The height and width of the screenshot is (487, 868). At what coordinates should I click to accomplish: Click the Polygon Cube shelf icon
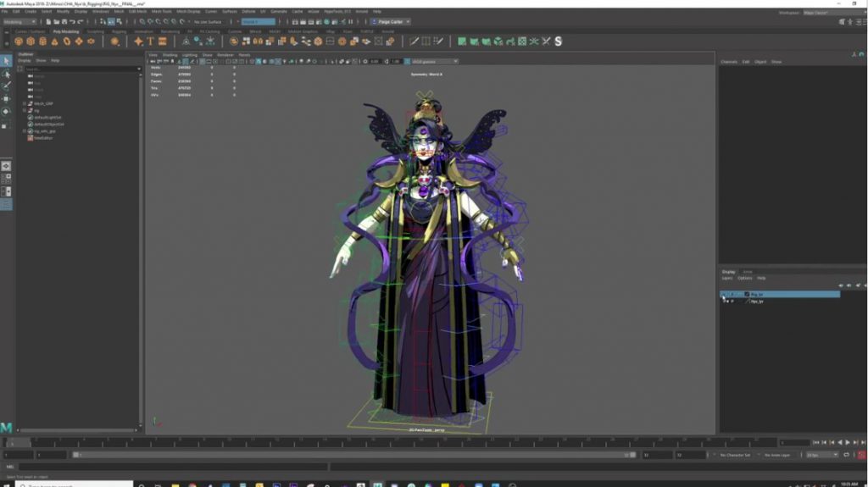31,42
